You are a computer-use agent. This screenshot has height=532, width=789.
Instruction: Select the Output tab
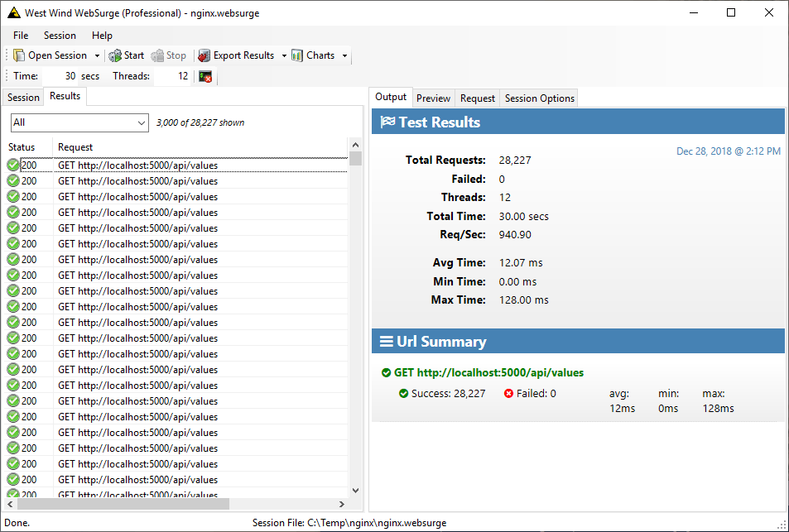(x=391, y=97)
